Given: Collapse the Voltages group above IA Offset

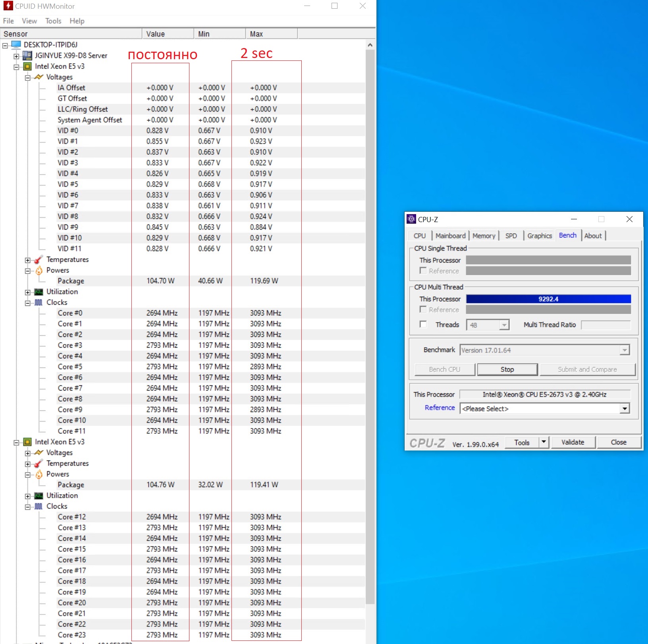Looking at the screenshot, I should (27, 77).
